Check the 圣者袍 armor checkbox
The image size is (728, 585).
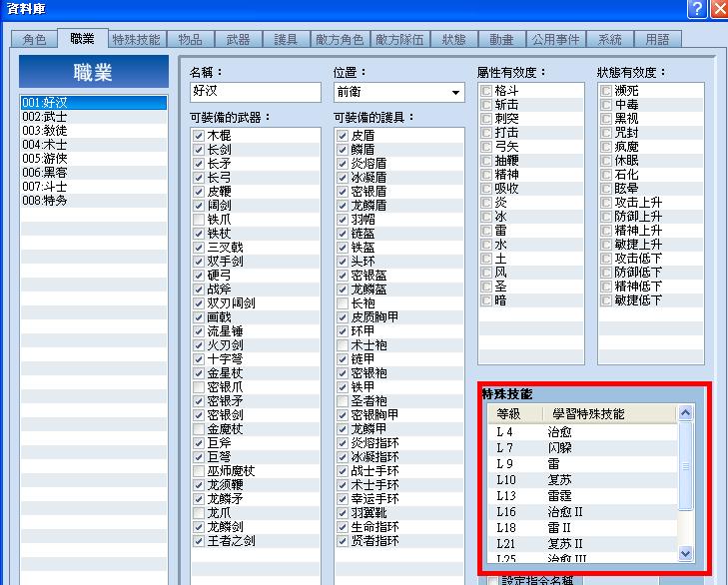tap(343, 400)
